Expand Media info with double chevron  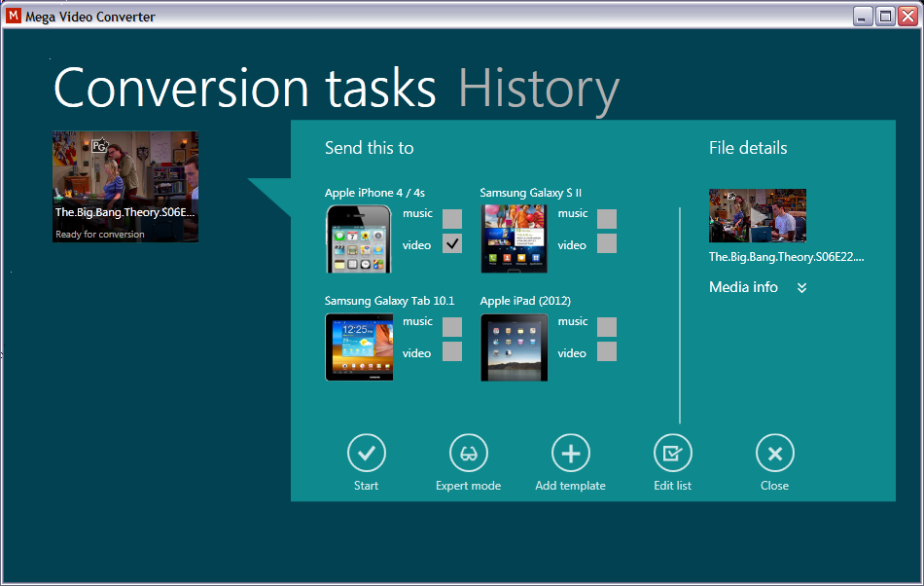pyautogui.click(x=801, y=288)
